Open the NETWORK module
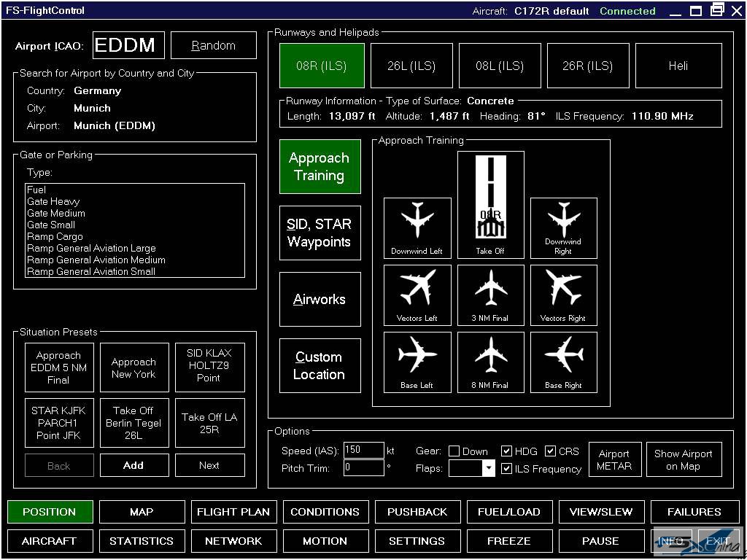The width and height of the screenshot is (747, 560). pyautogui.click(x=234, y=541)
